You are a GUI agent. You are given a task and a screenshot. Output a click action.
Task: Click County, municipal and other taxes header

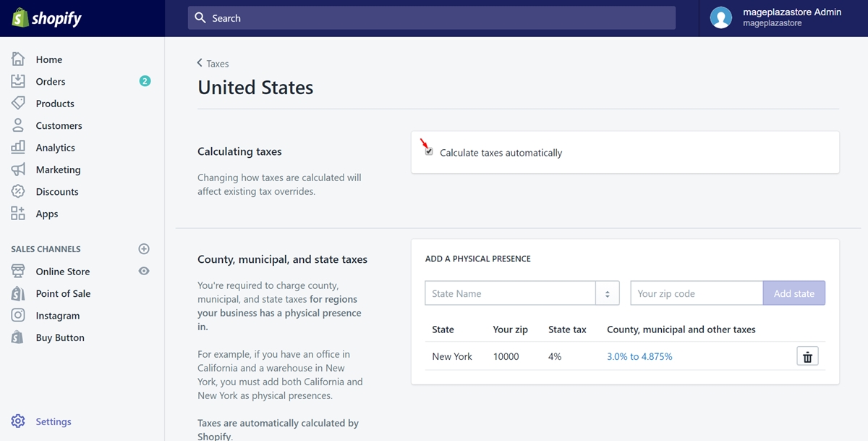tap(681, 329)
